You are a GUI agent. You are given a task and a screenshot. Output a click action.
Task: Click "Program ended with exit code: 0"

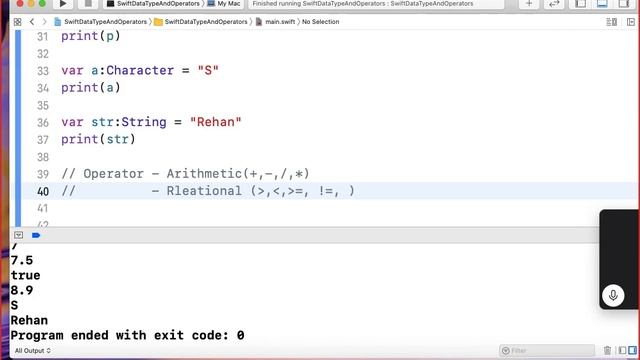click(x=127, y=336)
